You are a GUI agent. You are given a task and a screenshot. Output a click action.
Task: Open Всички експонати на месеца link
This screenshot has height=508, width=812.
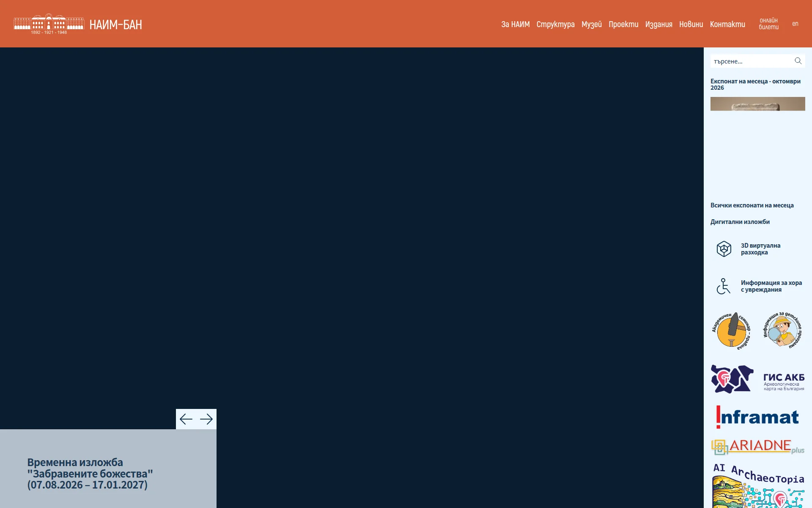click(x=752, y=205)
